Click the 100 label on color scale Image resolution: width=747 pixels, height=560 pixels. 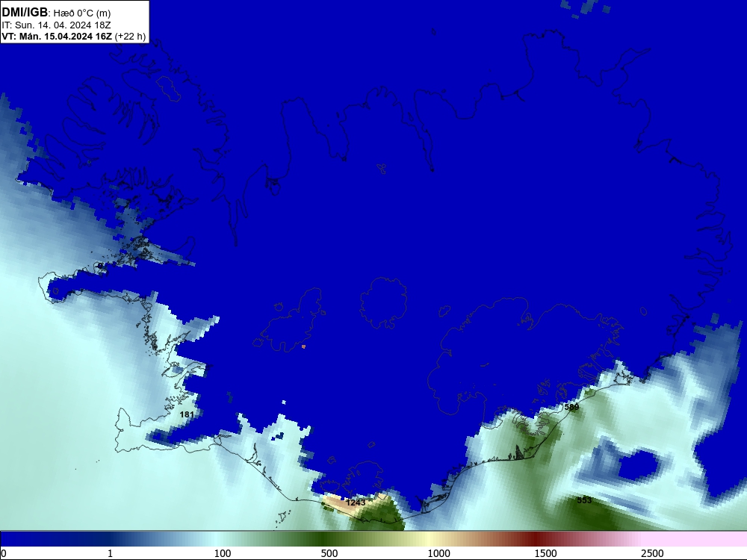point(223,553)
